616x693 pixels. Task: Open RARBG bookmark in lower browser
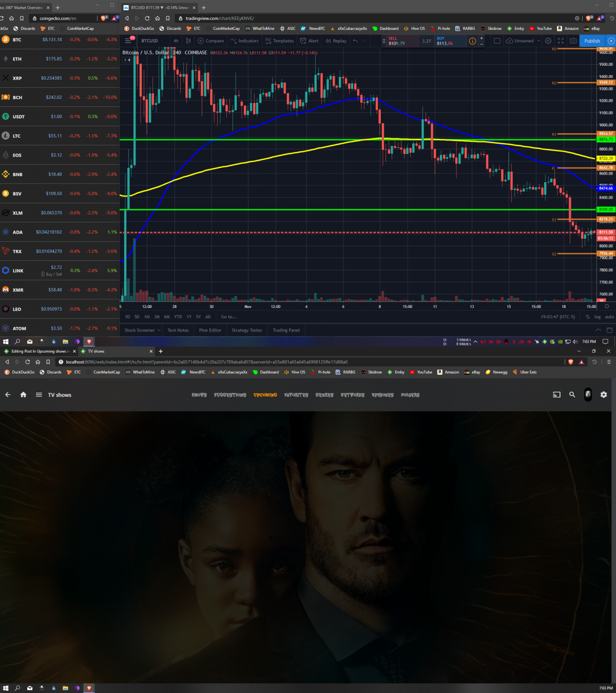[x=345, y=372]
